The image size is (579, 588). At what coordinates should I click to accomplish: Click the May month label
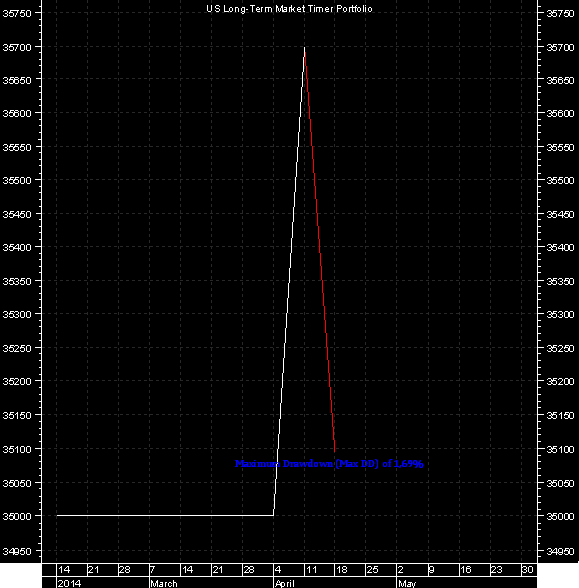407,584
